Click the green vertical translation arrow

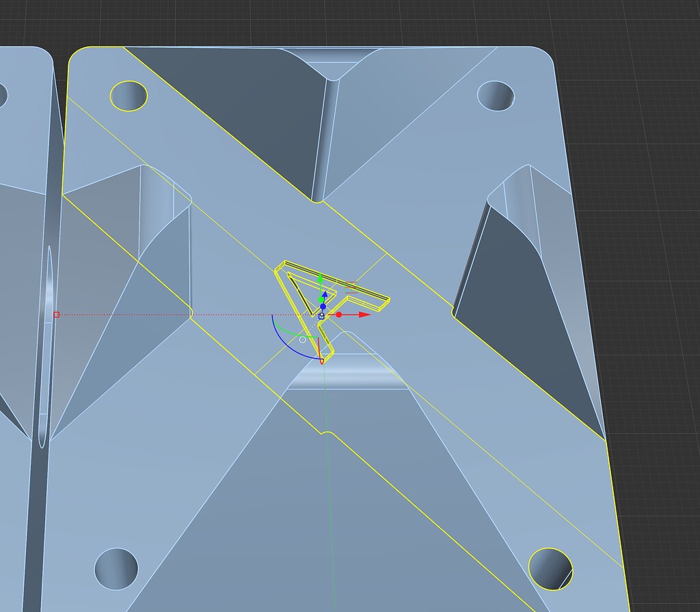pyautogui.click(x=319, y=279)
